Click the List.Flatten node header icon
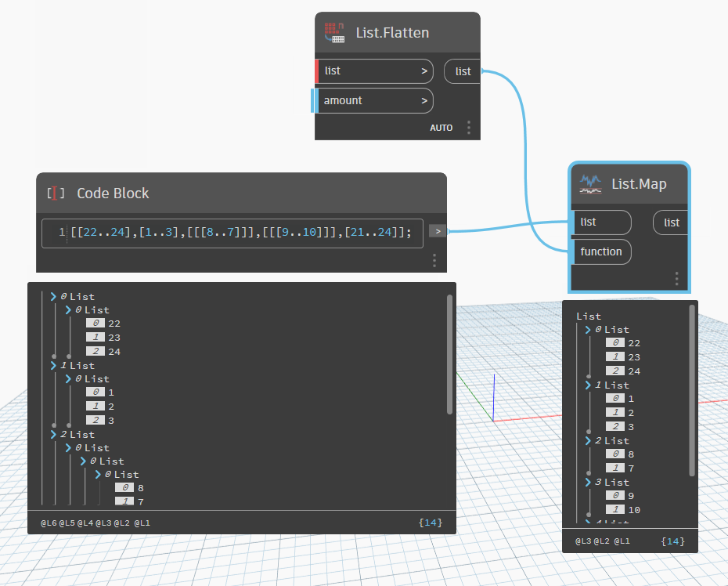The height and width of the screenshot is (586, 728). point(335,32)
